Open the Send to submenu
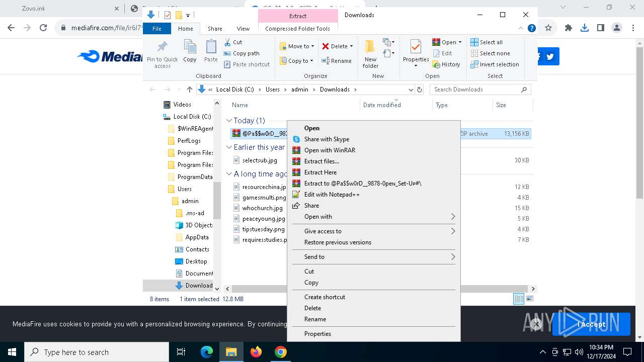The image size is (644, 362). pos(374,257)
